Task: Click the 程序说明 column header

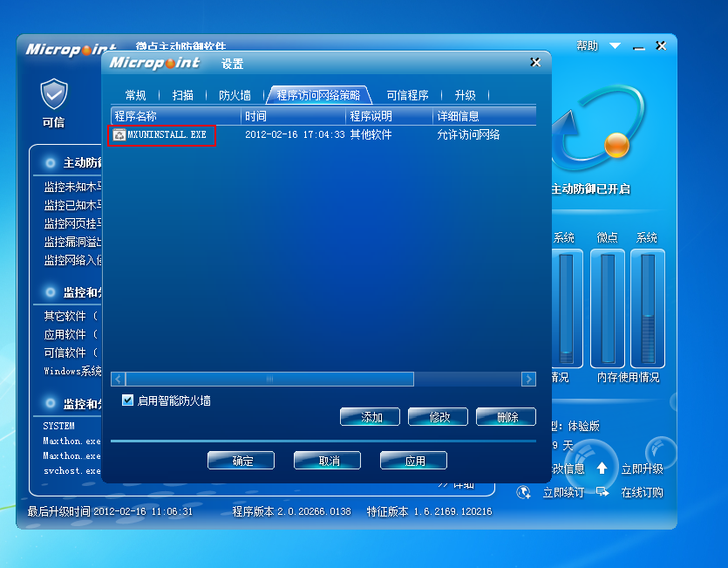Action: [390, 116]
